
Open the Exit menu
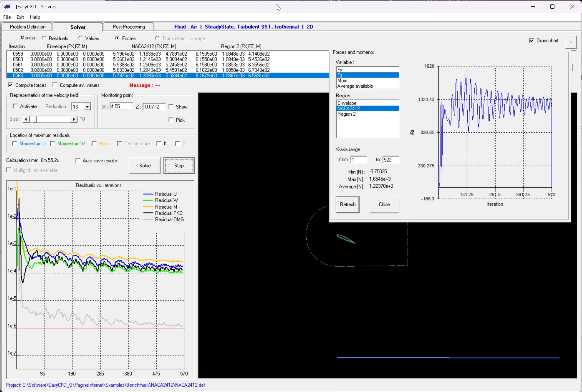[x=20, y=17]
